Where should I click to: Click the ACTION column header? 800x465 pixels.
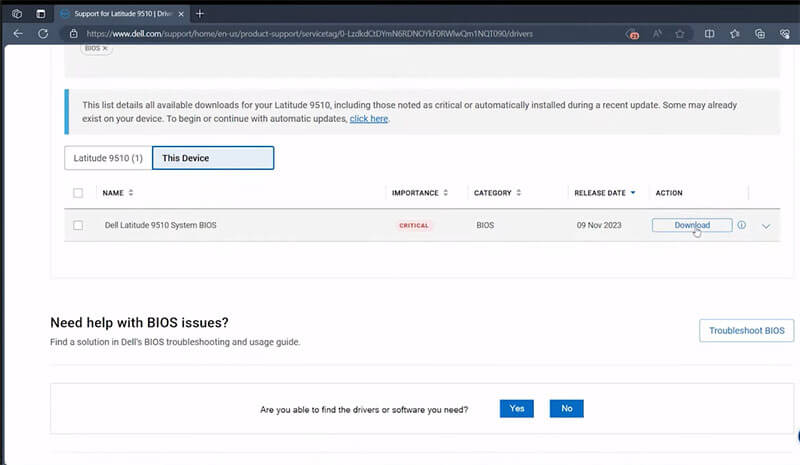pos(669,193)
